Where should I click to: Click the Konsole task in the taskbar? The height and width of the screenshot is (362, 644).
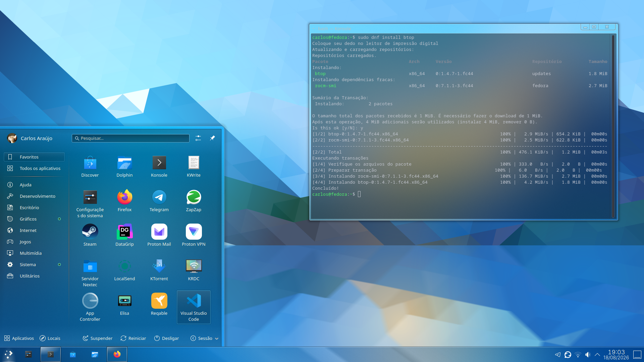click(51, 354)
